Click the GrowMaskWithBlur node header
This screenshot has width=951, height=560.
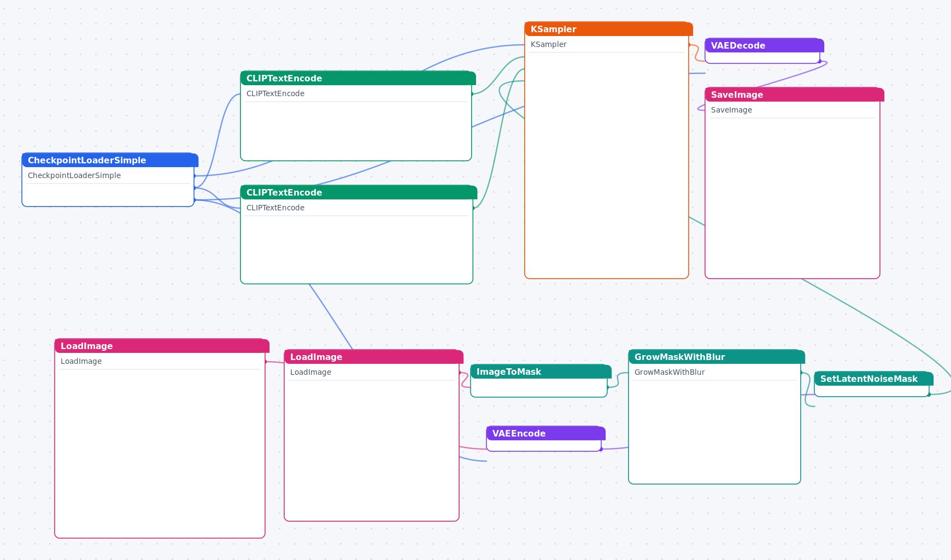tap(717, 357)
